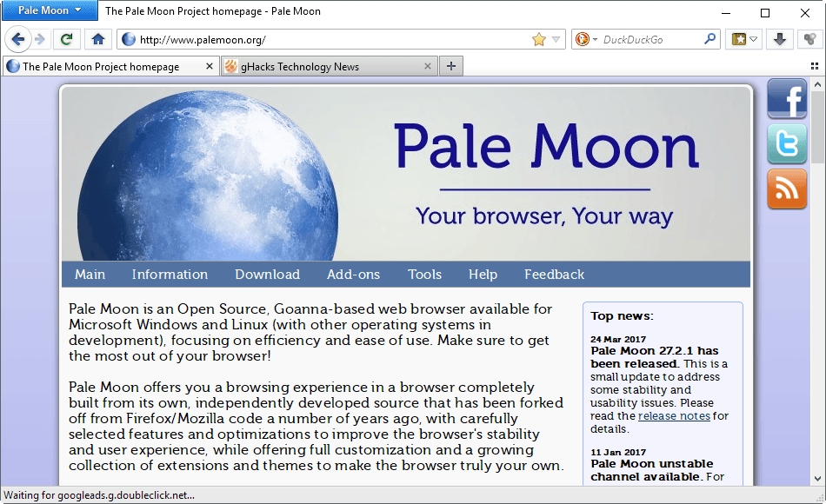Image resolution: width=826 pixels, height=504 pixels.
Task: Reload the current page
Action: (66, 39)
